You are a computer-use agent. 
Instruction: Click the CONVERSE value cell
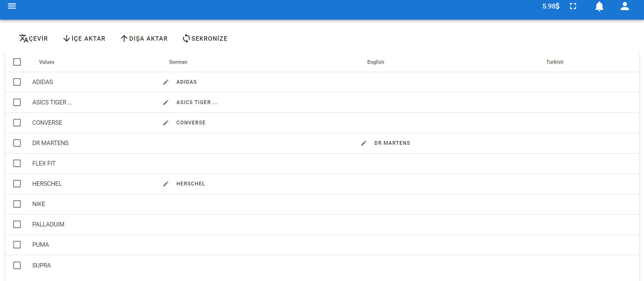coord(47,123)
